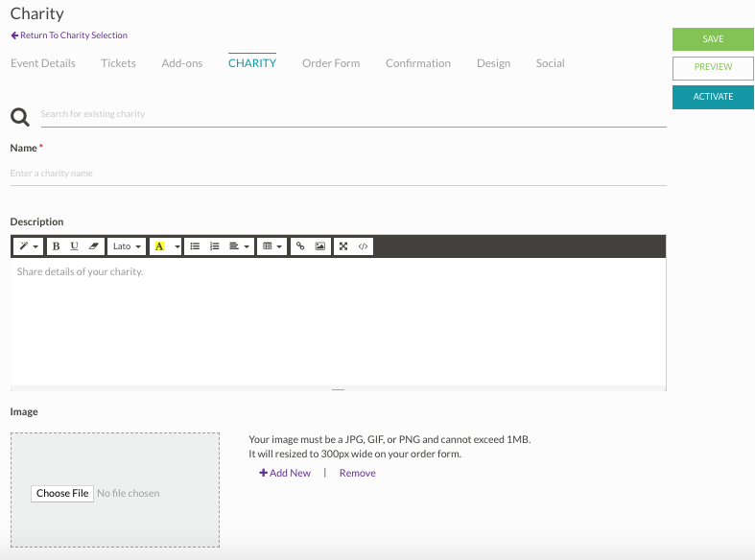
Task: Insert an unordered bullet list
Action: 195,246
